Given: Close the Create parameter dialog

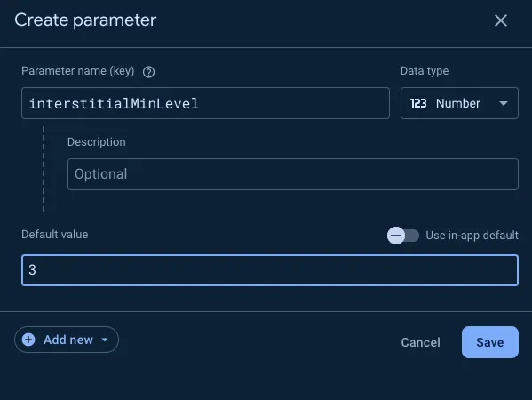Looking at the screenshot, I should coord(500,20).
